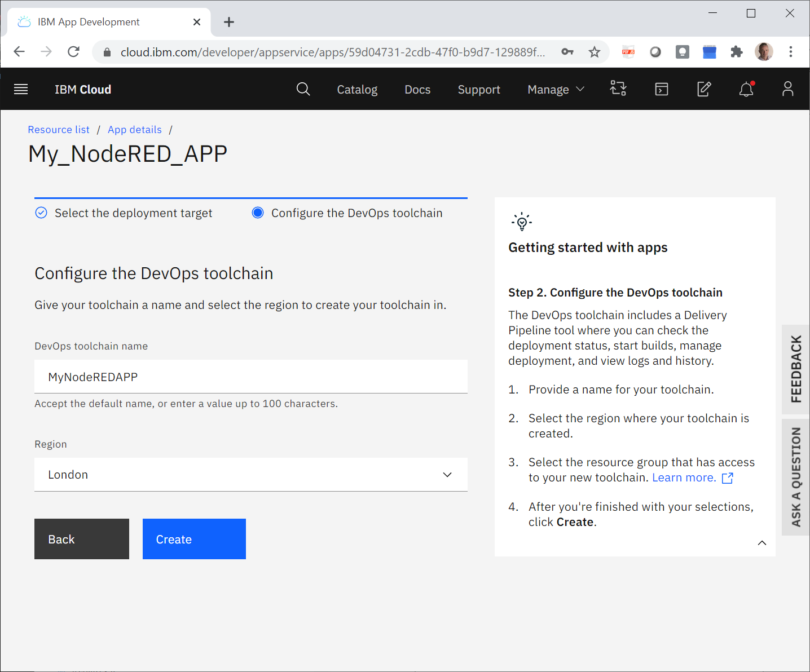The width and height of the screenshot is (810, 672).
Task: Follow the Resource list breadcrumb link
Action: (59, 130)
